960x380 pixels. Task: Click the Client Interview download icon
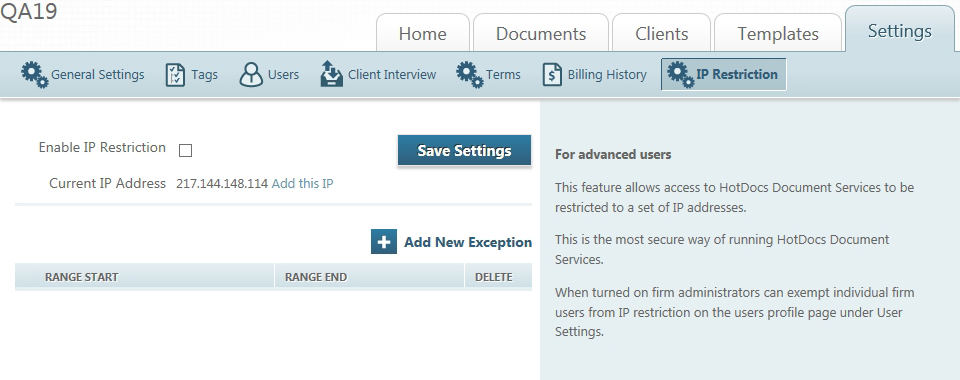(331, 74)
